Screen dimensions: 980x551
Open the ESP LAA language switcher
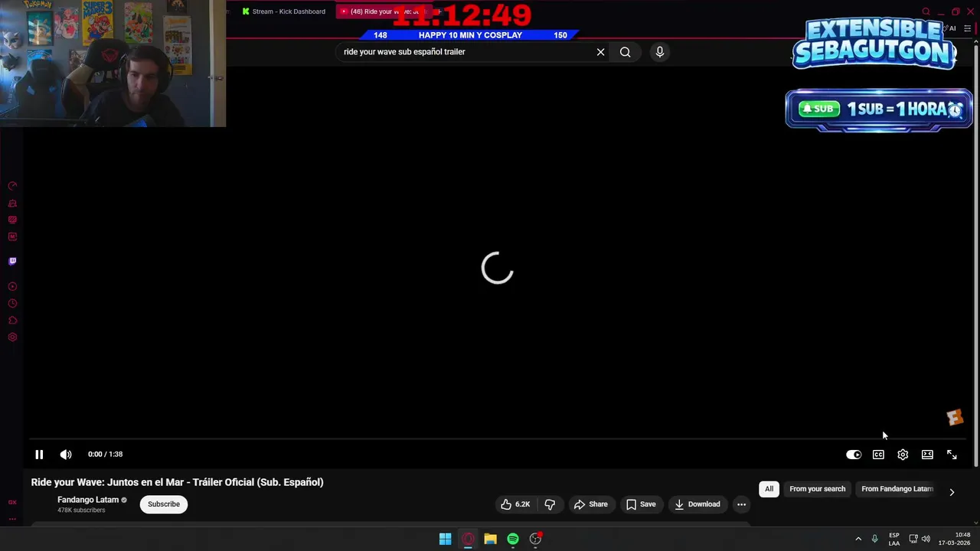894,539
